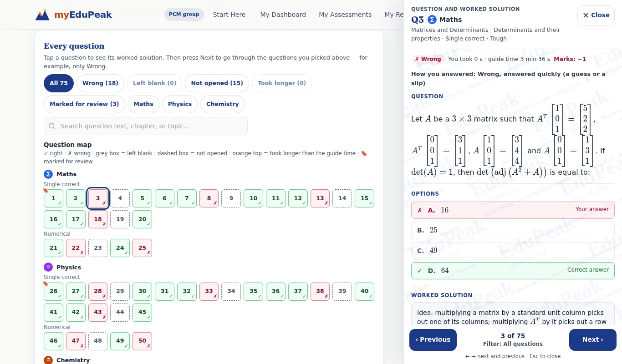The height and width of the screenshot is (364, 622).
Task: Focus the question search input field
Action: (x=146, y=126)
